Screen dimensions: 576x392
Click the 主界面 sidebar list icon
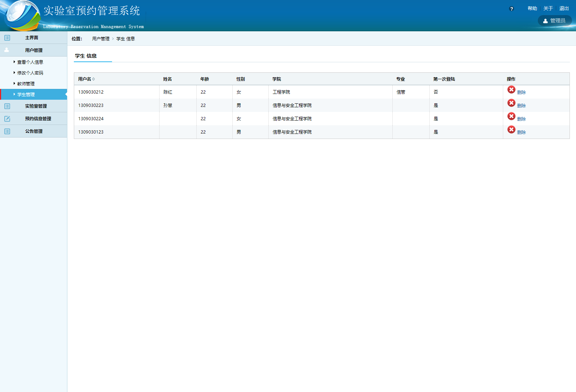click(x=7, y=38)
